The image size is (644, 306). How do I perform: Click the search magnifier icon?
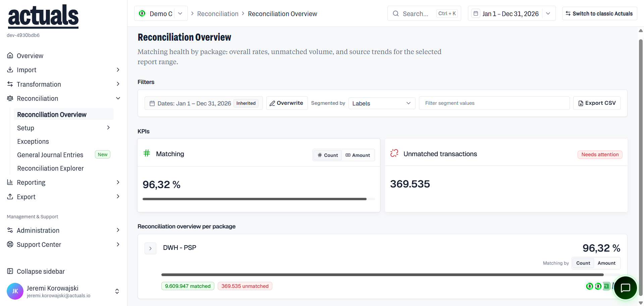396,14
